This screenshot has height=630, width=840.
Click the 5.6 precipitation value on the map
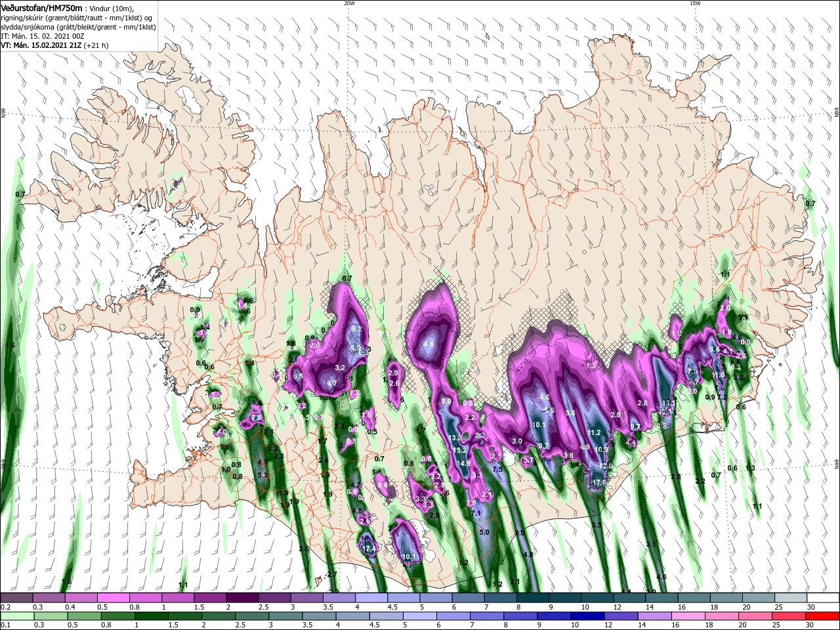570,413
